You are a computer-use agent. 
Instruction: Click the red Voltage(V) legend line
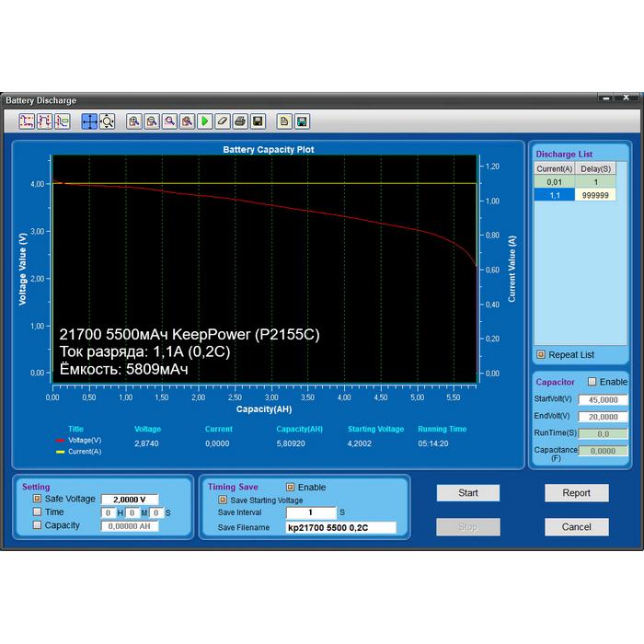point(61,441)
